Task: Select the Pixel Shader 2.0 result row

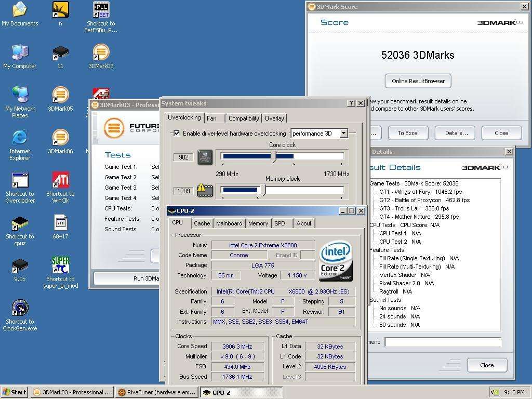Action: (406, 283)
